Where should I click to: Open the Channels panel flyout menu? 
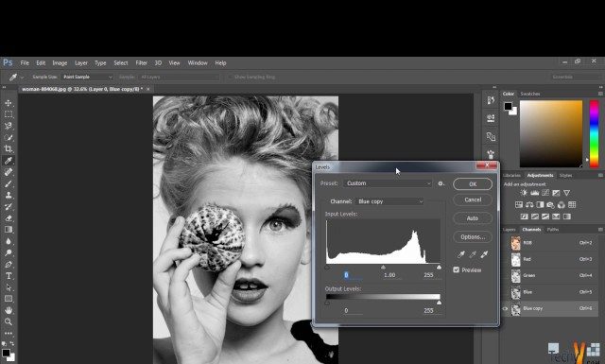[x=600, y=230]
